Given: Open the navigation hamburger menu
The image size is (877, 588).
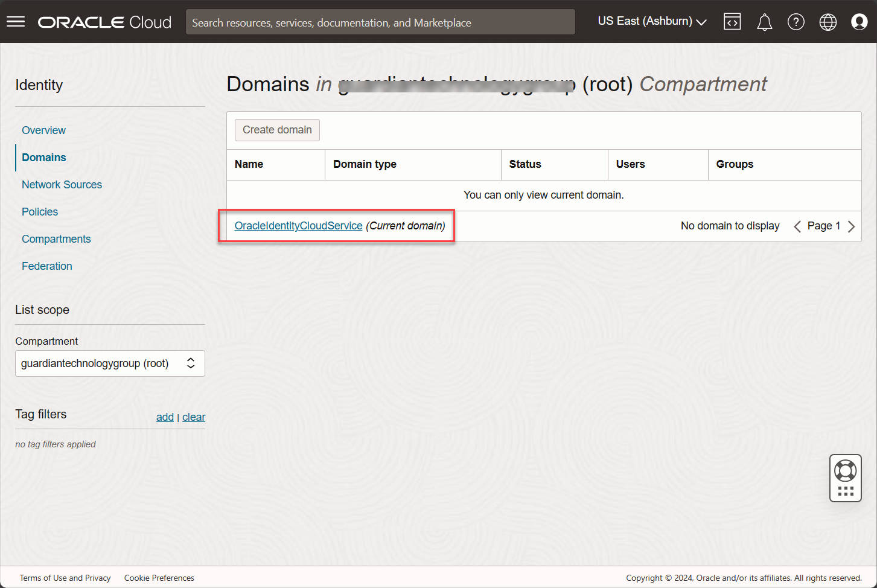Looking at the screenshot, I should [x=15, y=21].
